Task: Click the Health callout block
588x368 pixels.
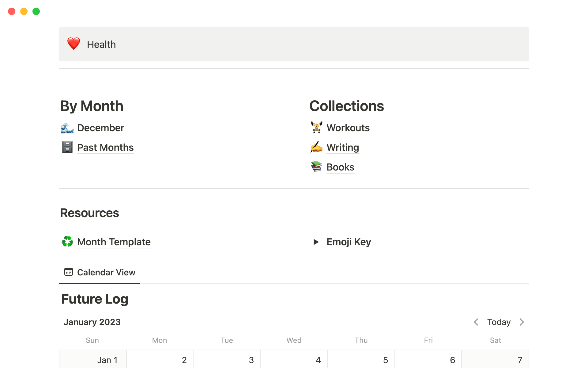Action: pos(294,44)
